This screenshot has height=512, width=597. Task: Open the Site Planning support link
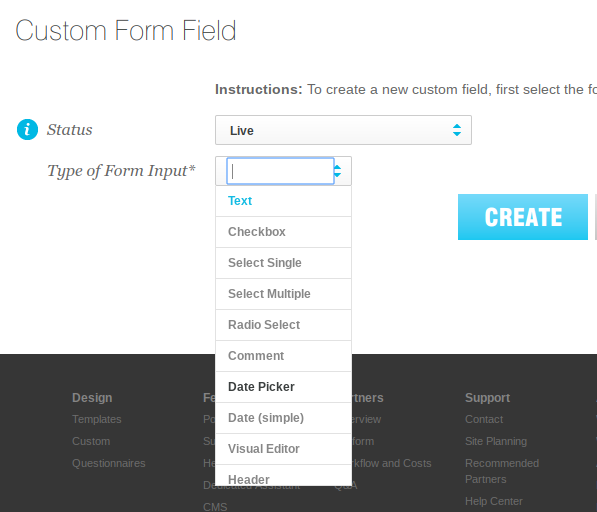tap(496, 441)
